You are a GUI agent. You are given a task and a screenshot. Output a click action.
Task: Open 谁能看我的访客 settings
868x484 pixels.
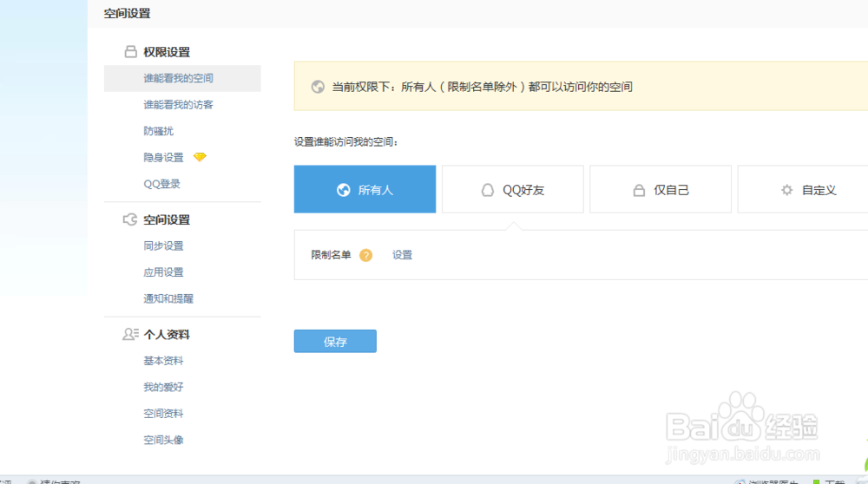pos(178,105)
